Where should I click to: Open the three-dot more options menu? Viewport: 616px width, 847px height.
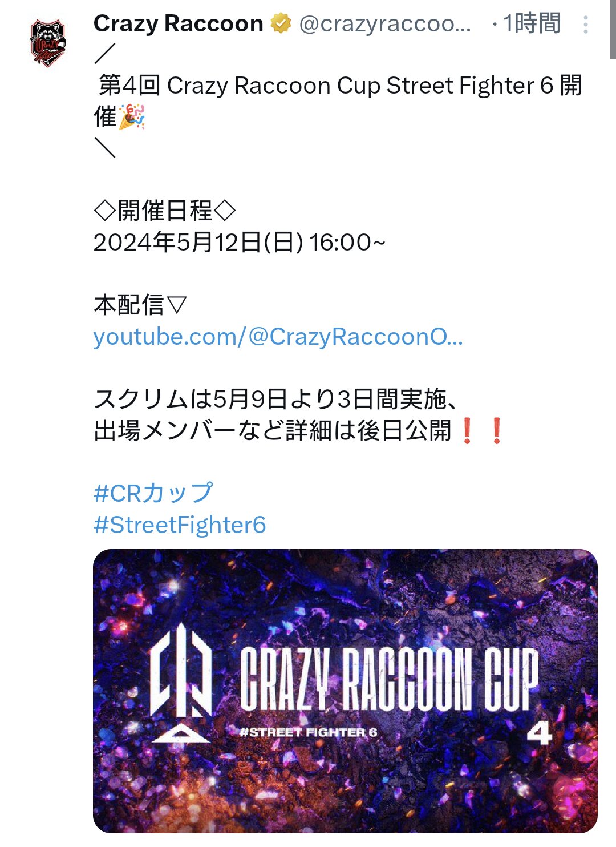(586, 25)
